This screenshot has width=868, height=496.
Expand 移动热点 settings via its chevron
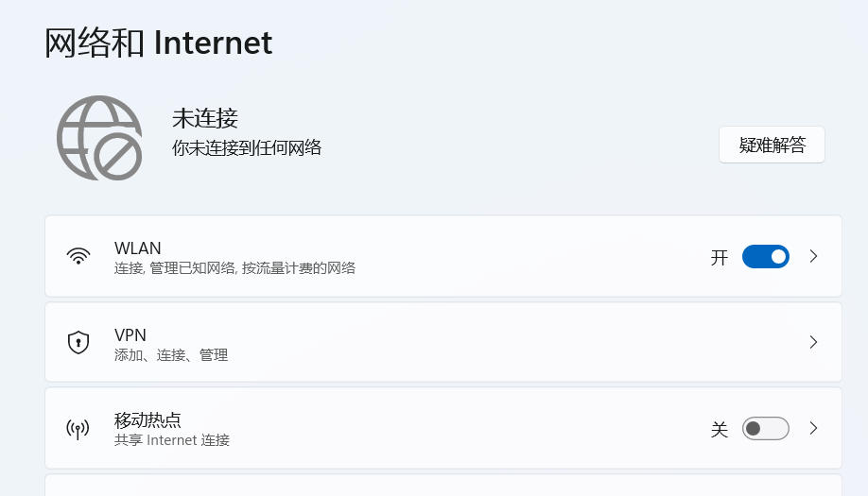click(813, 429)
